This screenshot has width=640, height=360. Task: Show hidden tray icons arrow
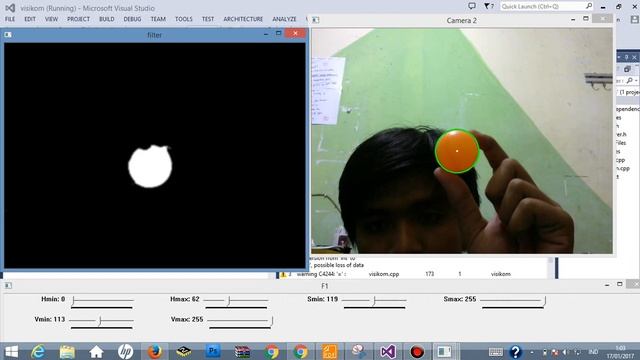(532, 352)
